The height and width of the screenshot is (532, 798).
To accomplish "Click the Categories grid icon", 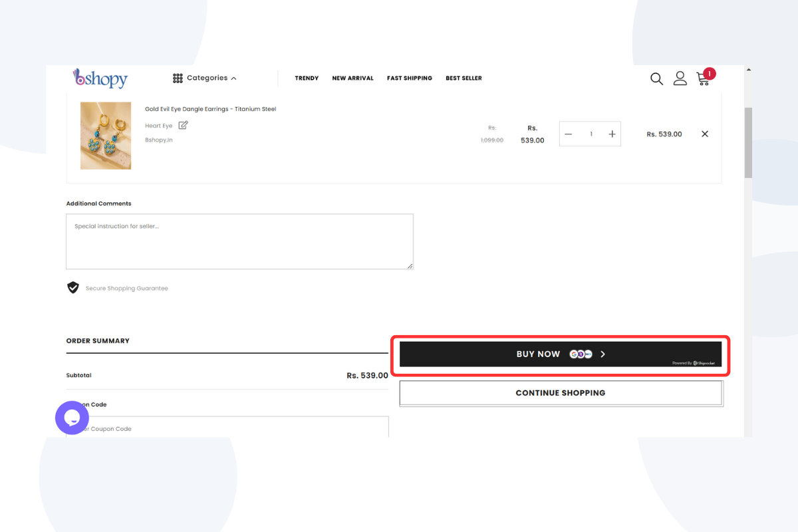I will [x=178, y=78].
